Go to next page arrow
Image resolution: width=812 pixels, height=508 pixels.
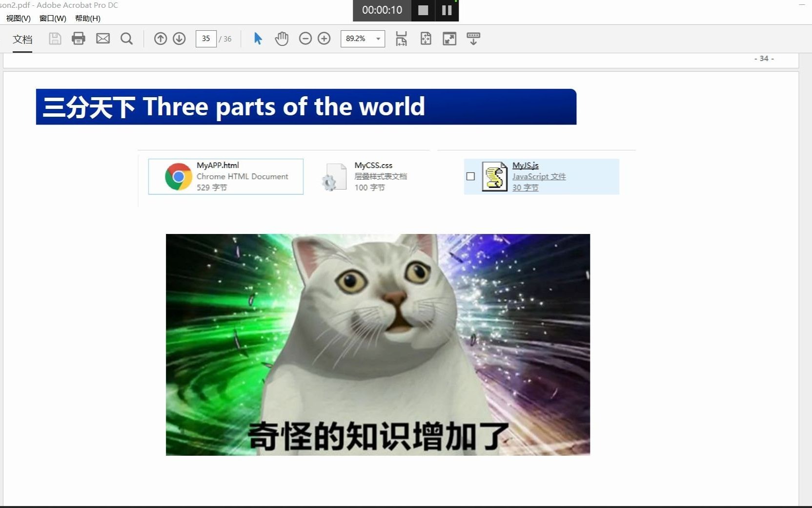coord(179,39)
